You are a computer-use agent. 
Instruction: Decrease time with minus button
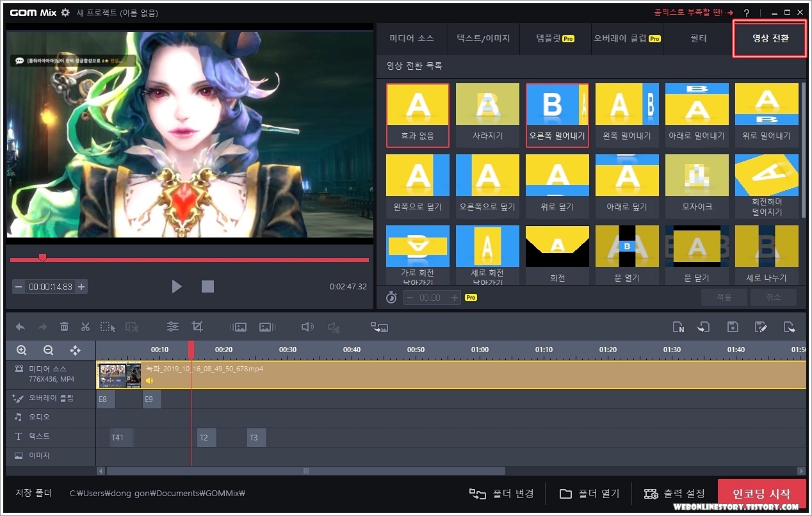[x=19, y=287]
